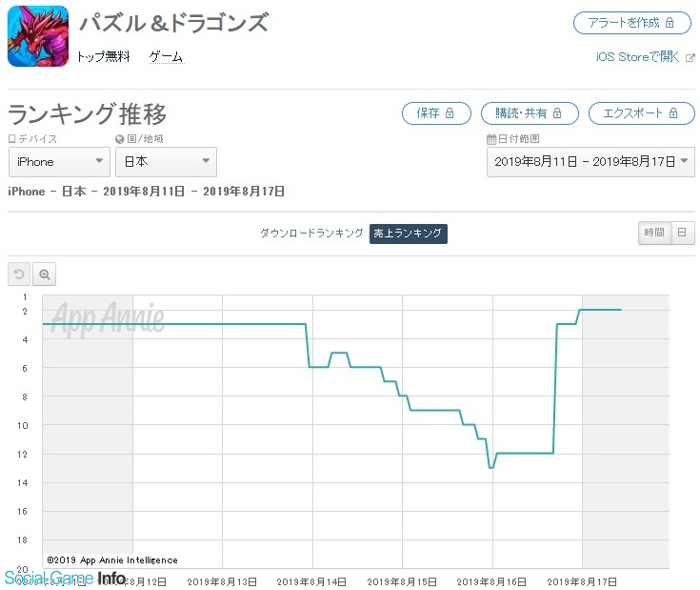Click the magnifier zoom-in chart icon
The height and width of the screenshot is (590, 700).
45,275
